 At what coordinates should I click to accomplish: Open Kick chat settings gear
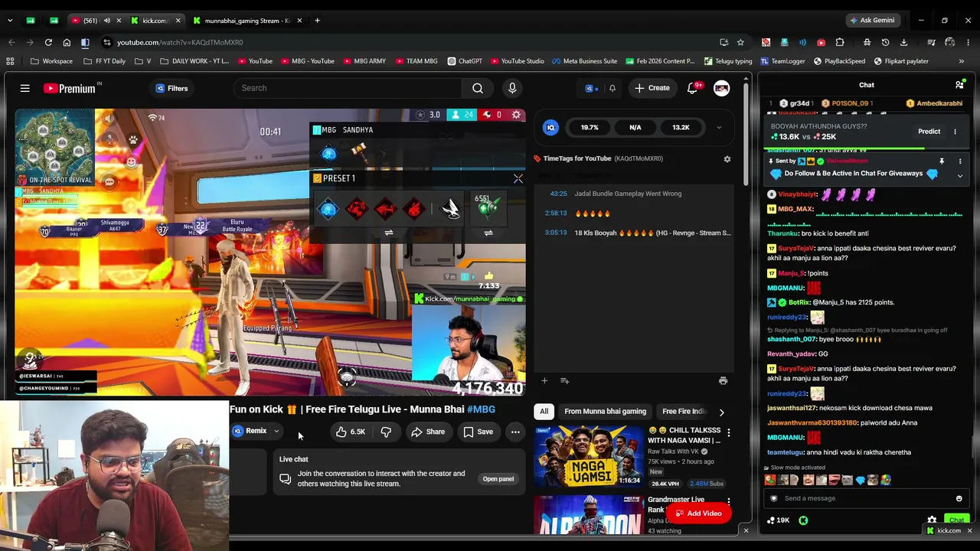932,520
